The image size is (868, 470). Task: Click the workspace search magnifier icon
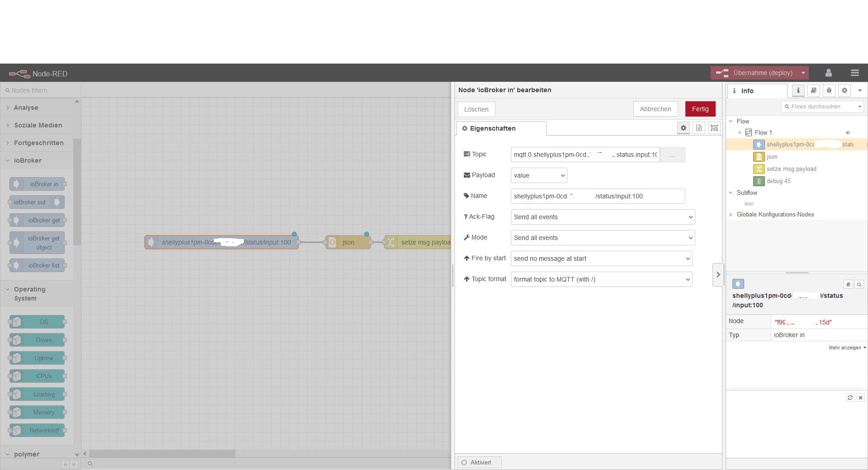click(x=90, y=464)
